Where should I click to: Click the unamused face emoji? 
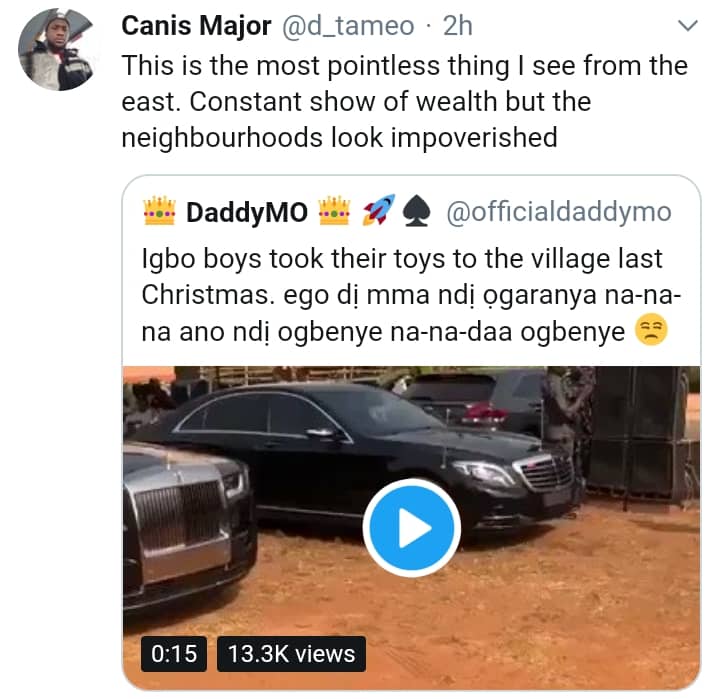coord(651,332)
